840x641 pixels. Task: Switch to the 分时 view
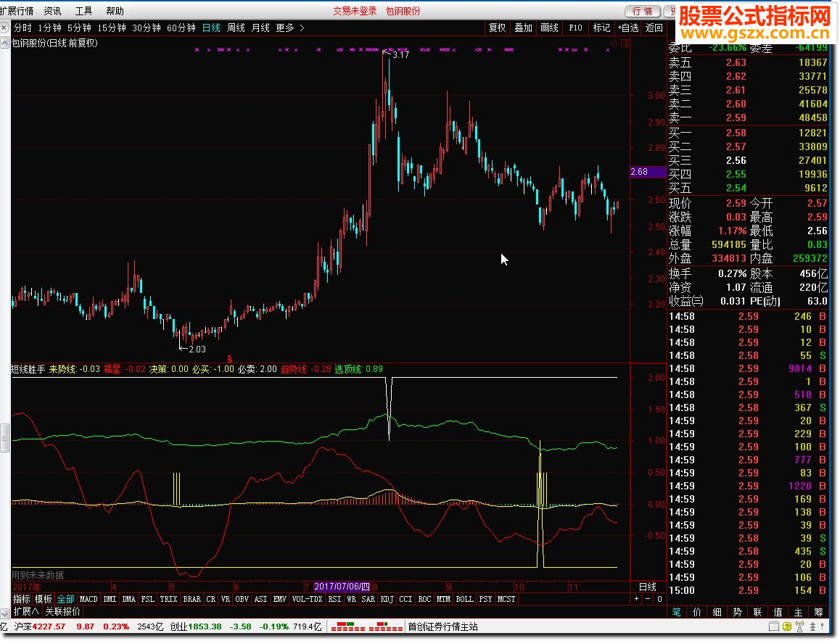tap(22, 28)
